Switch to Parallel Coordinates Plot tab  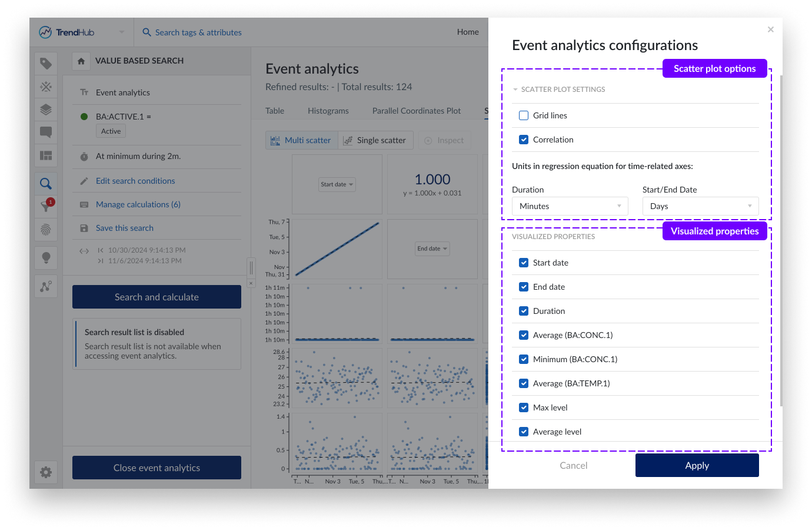click(416, 111)
